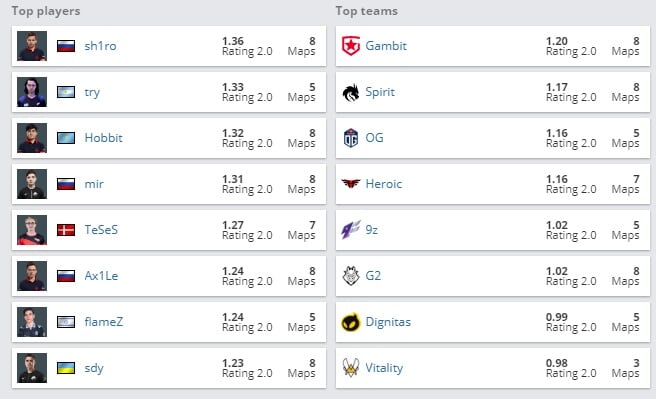
Task: Click the Ukrainian flag next to sdy
Action: click(66, 368)
